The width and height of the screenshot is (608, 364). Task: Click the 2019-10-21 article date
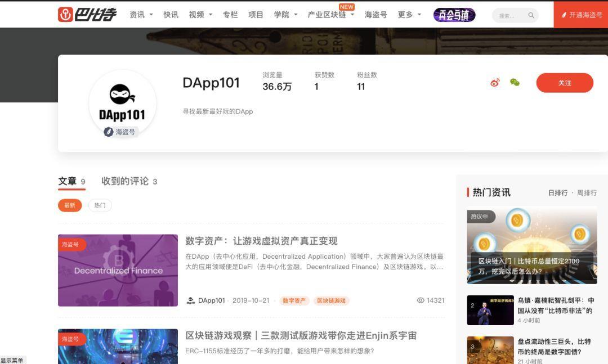251,300
